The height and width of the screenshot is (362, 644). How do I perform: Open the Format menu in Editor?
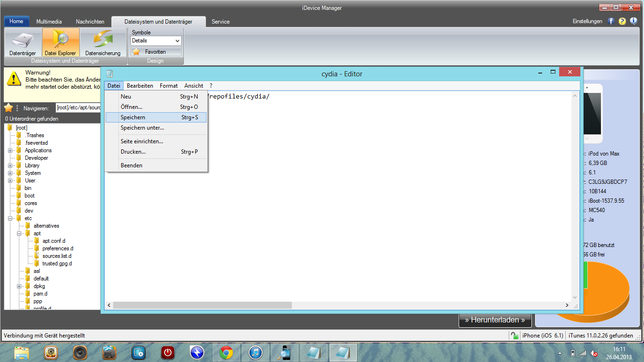click(x=169, y=86)
